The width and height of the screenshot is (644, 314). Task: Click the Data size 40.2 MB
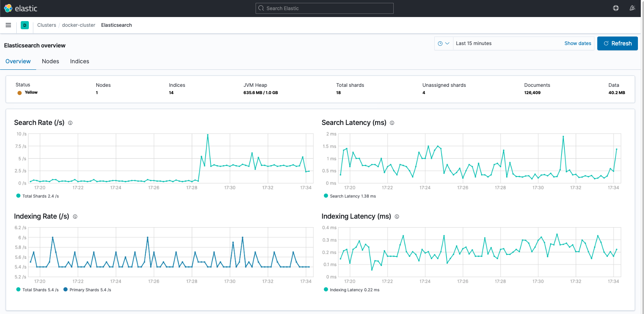(617, 93)
